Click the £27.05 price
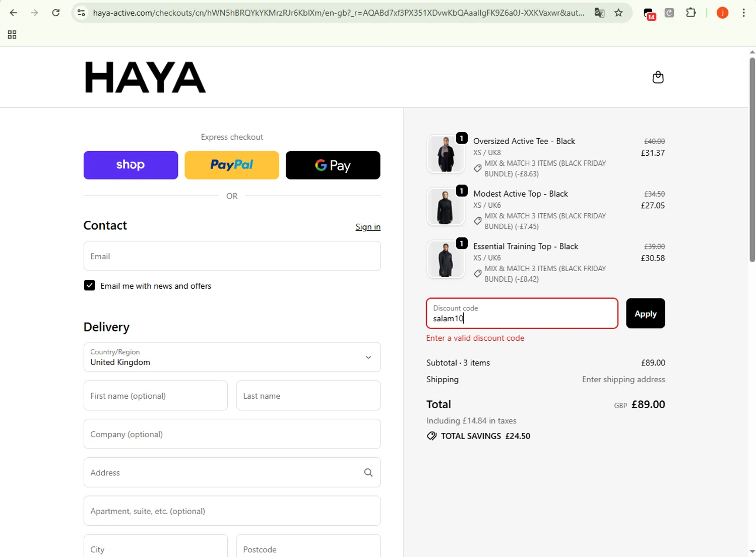The height and width of the screenshot is (557, 756). tap(653, 205)
